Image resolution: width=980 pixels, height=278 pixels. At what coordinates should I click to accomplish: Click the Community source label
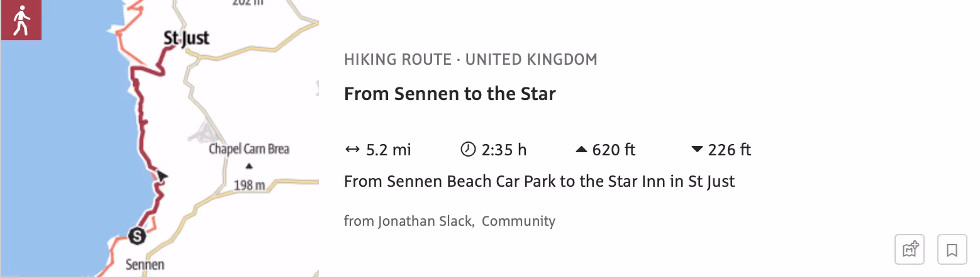tap(518, 221)
